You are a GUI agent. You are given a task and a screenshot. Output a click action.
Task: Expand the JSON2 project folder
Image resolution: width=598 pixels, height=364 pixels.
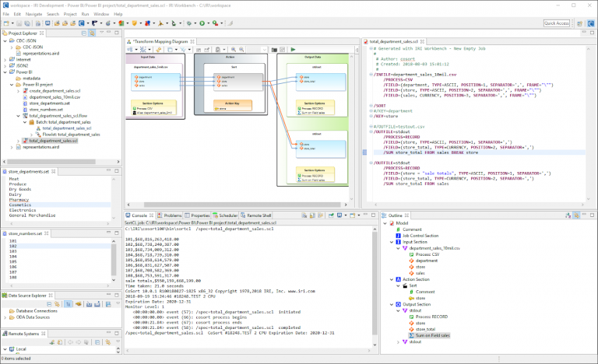[6, 65]
